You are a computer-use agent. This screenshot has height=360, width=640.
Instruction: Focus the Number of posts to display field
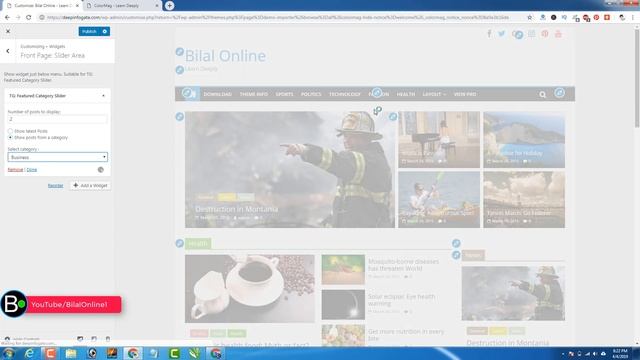coord(58,119)
